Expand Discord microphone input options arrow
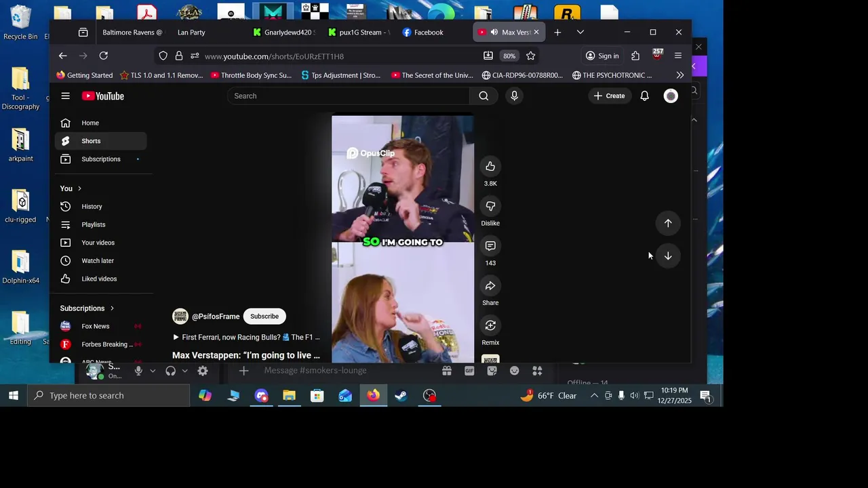 tap(153, 371)
